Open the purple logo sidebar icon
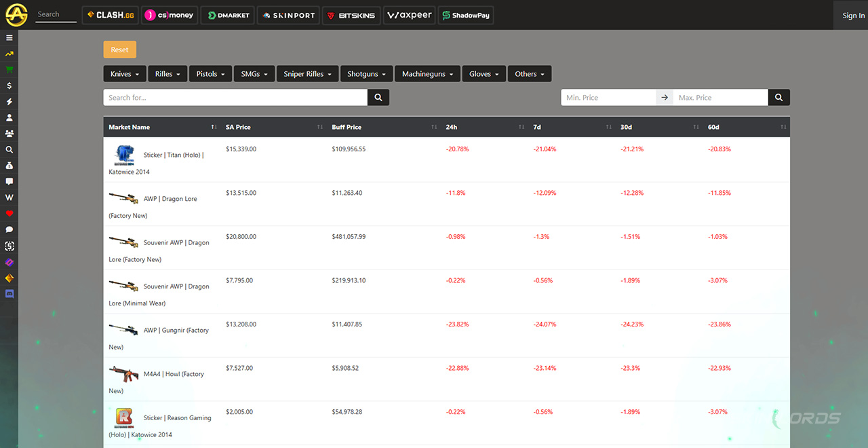The width and height of the screenshot is (868, 448). (x=9, y=262)
